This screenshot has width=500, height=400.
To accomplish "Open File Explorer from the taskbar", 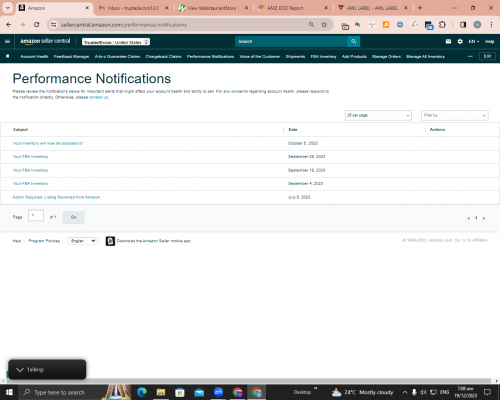I will pos(161,392).
